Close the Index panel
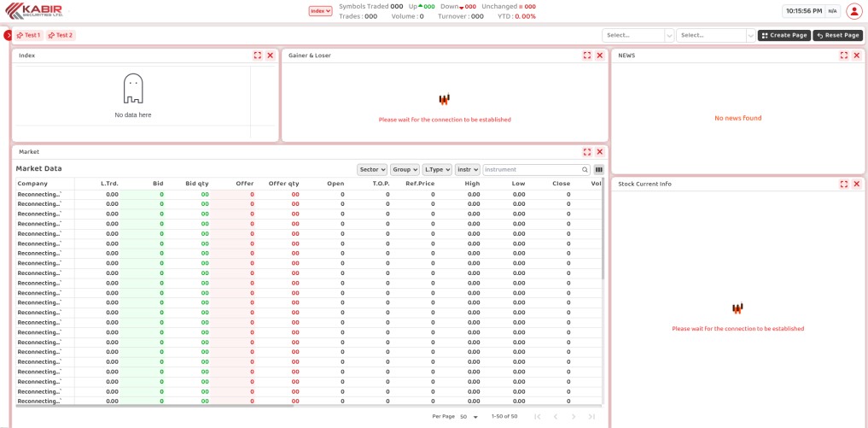This screenshot has height=428, width=868. [x=271, y=56]
